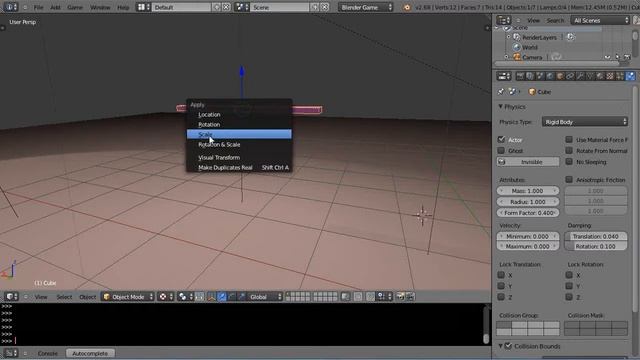Image resolution: width=640 pixels, height=360 pixels.
Task: Switch to Material properties sphere icon
Action: pyautogui.click(x=600, y=76)
